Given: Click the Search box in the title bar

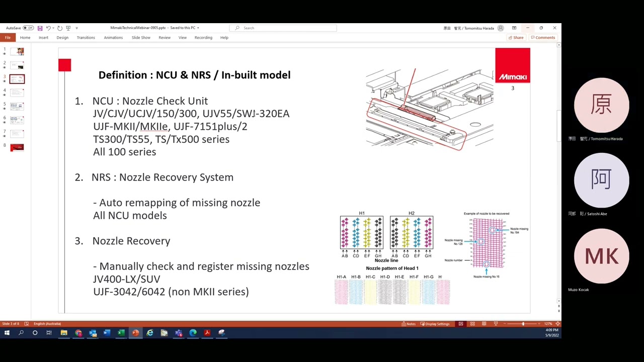Looking at the screenshot, I should tap(283, 28).
